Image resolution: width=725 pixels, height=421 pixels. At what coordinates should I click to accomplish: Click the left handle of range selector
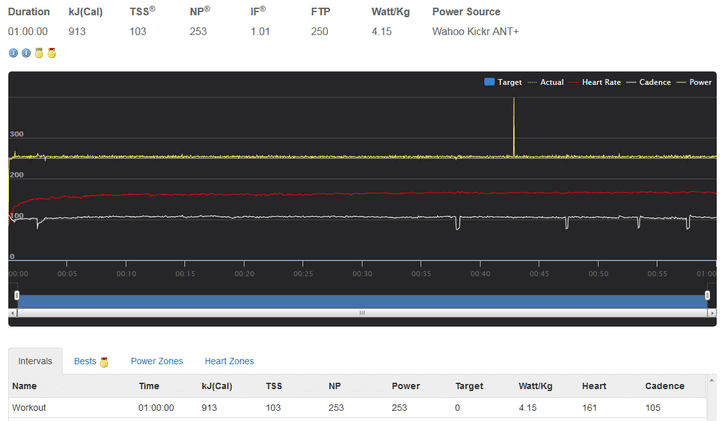[16, 295]
